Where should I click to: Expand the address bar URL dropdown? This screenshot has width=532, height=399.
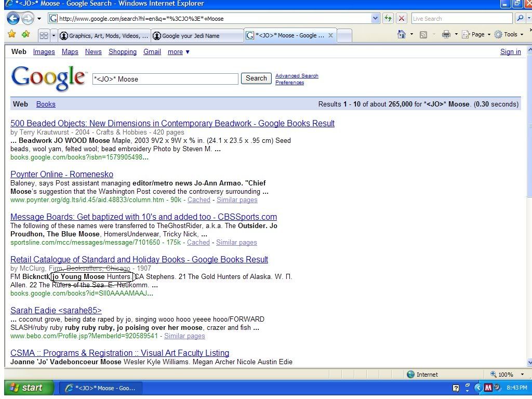click(375, 18)
